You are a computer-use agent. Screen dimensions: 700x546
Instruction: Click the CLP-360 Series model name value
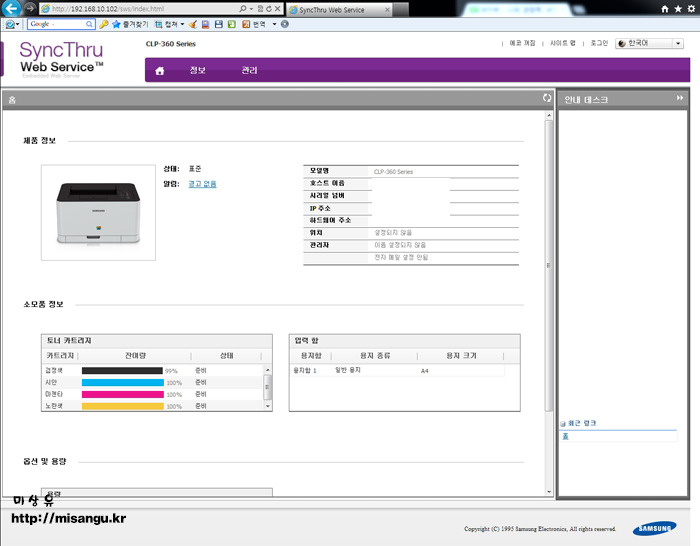click(393, 171)
